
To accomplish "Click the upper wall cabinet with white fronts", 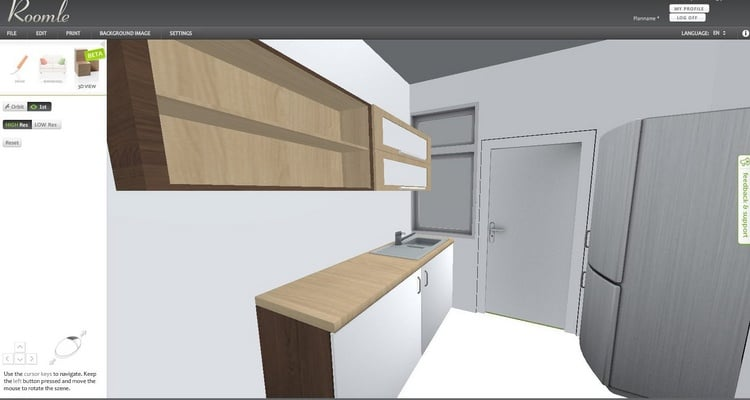I will pos(402,149).
